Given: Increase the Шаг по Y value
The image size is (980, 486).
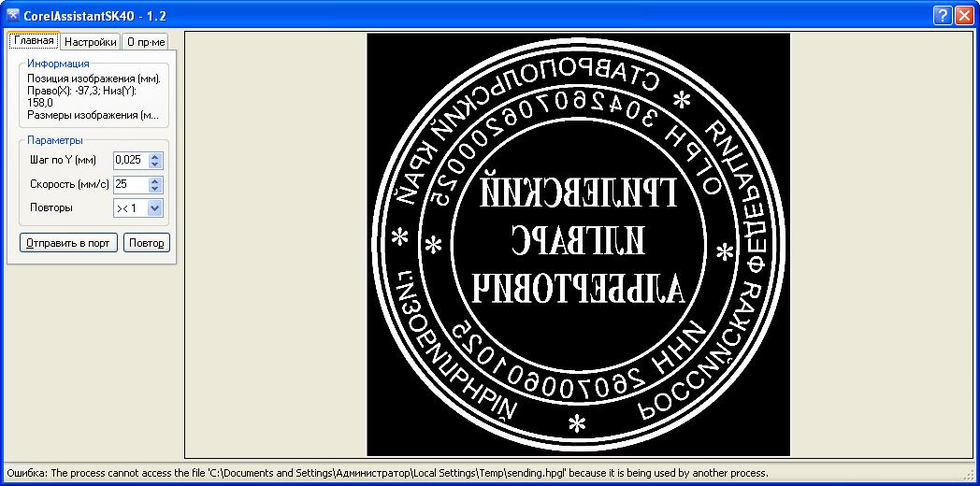Looking at the screenshot, I should [155, 156].
